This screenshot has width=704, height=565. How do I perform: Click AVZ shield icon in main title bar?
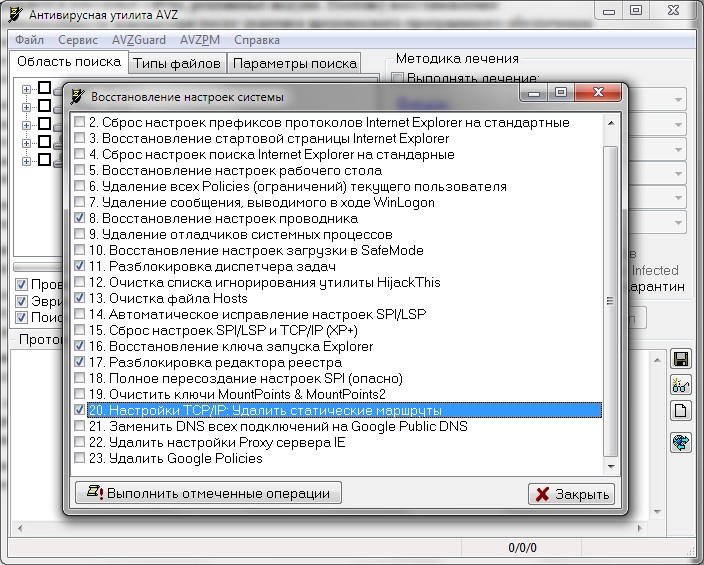(16, 14)
